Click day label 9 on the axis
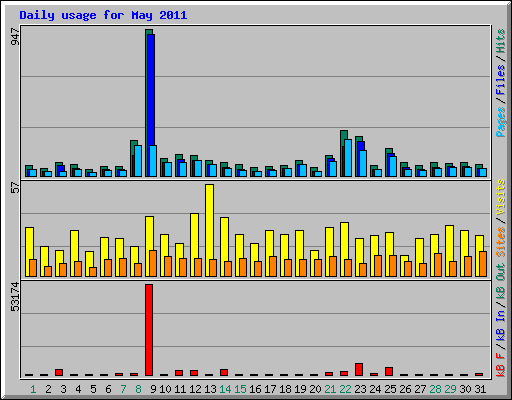Image resolution: width=512 pixels, height=400 pixels. (x=153, y=389)
